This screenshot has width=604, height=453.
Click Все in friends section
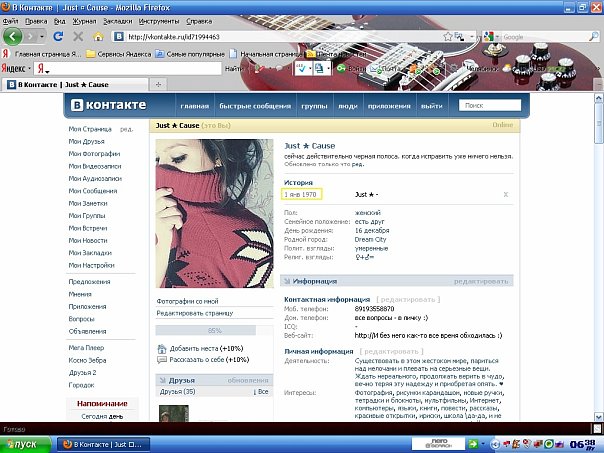coord(261,392)
